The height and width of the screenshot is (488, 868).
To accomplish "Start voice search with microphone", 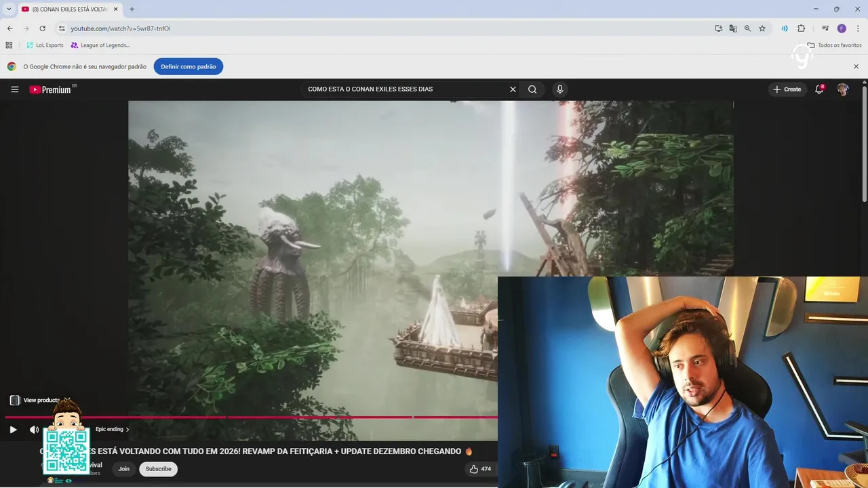I will pos(559,89).
